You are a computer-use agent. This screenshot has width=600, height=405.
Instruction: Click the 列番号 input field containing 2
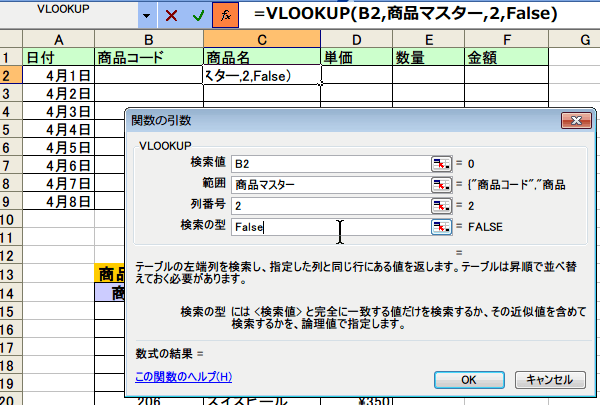tap(331, 206)
